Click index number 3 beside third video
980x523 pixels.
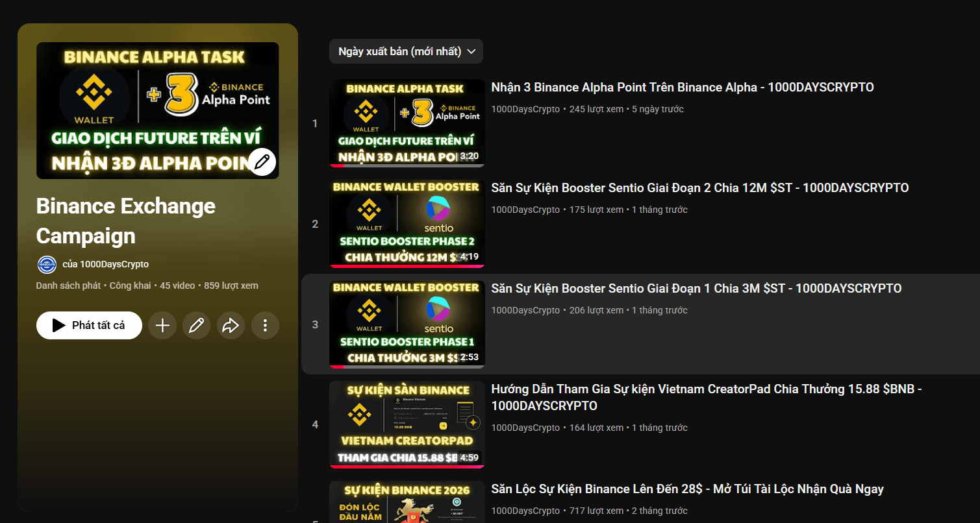coord(315,324)
